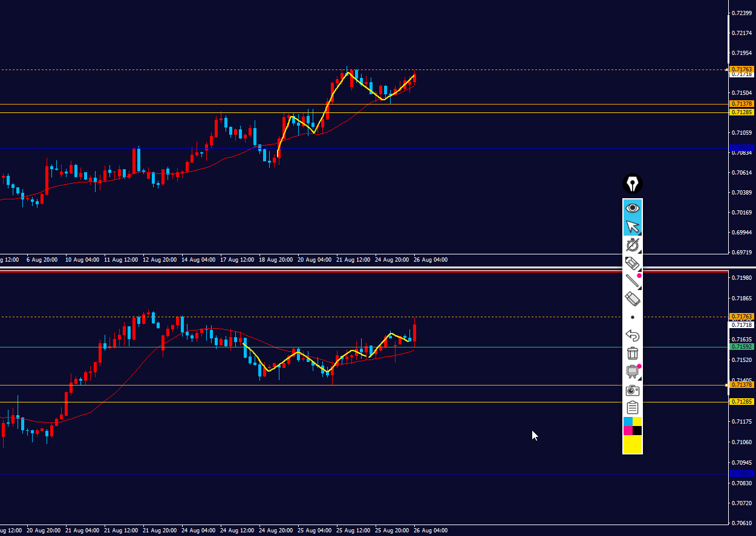Select the eraser tool

point(633,299)
